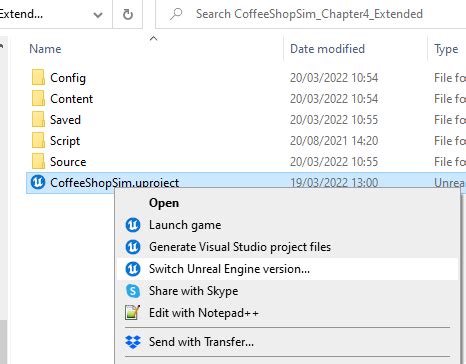Click Unreal icon beside Launch game

pyautogui.click(x=133, y=225)
